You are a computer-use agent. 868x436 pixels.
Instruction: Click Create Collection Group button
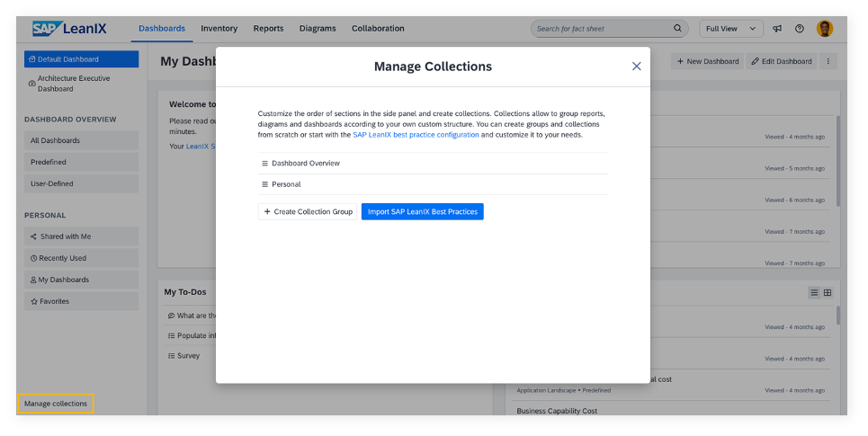[x=308, y=212]
